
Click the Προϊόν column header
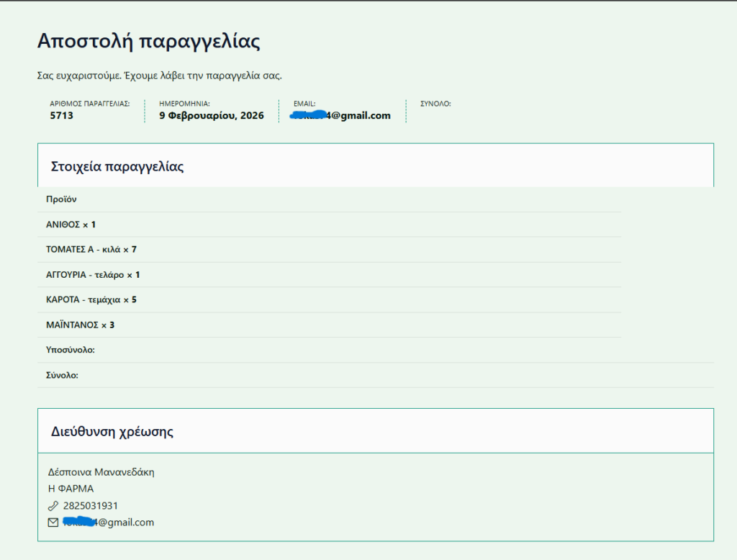coord(61,199)
